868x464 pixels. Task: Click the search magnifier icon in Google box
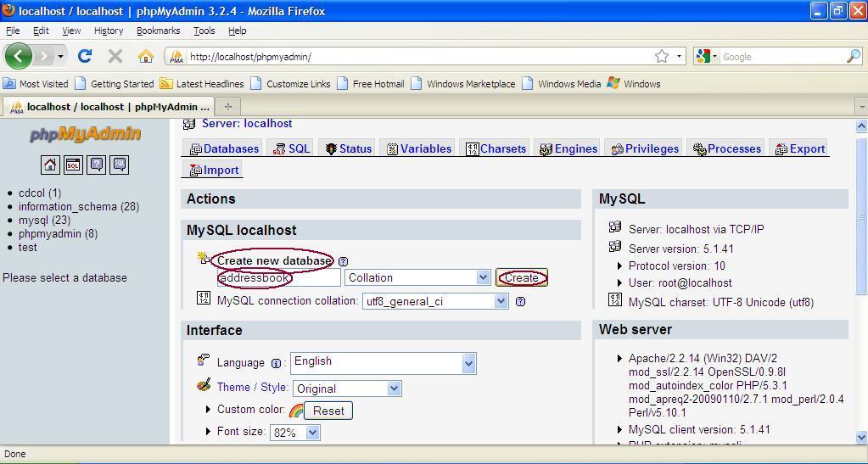tap(854, 56)
